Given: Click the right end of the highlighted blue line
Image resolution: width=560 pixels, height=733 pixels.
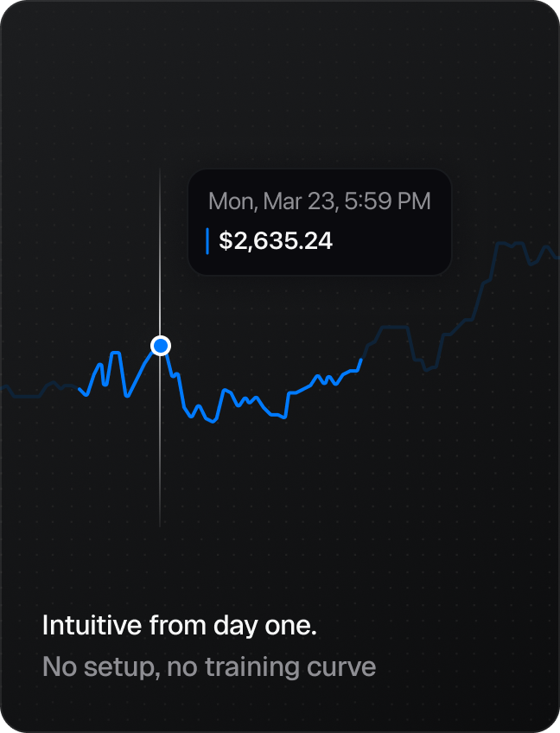Looking at the screenshot, I should pyautogui.click(x=361, y=360).
